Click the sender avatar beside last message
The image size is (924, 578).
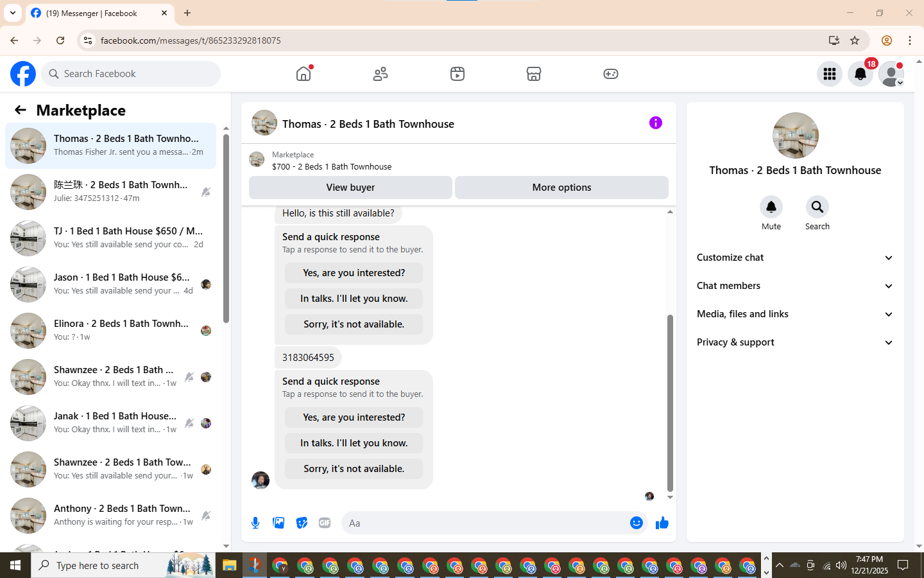point(261,480)
